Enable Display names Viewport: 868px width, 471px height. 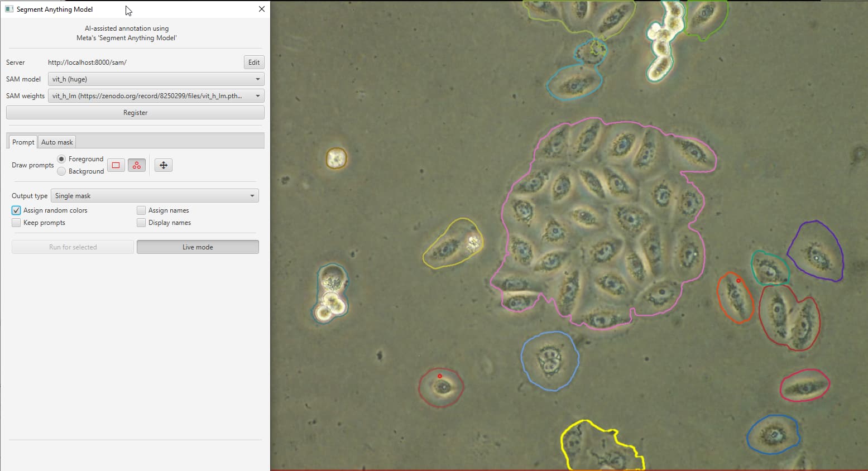(x=141, y=223)
